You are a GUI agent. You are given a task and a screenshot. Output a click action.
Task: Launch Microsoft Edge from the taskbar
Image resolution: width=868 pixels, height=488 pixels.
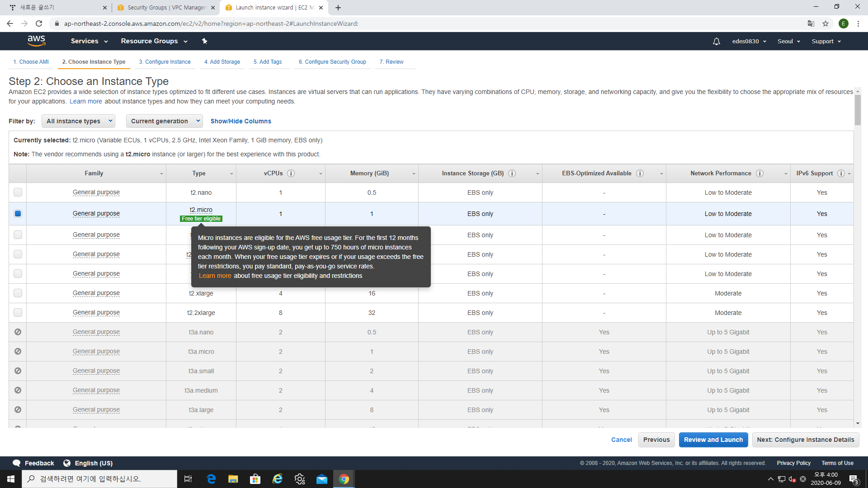click(x=211, y=479)
